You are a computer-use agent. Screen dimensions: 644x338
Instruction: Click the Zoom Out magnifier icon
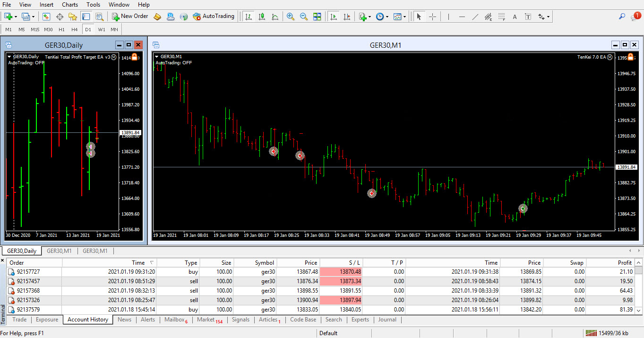[x=304, y=17]
